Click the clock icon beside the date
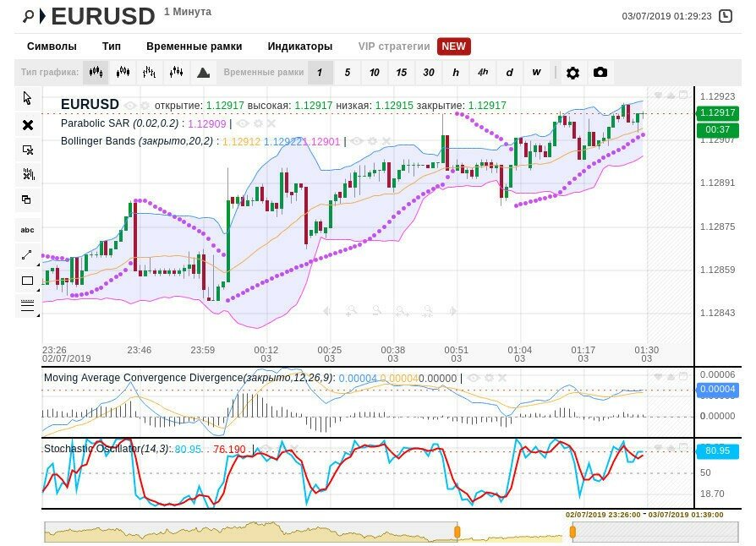The width and height of the screenshot is (756, 546). [x=726, y=16]
